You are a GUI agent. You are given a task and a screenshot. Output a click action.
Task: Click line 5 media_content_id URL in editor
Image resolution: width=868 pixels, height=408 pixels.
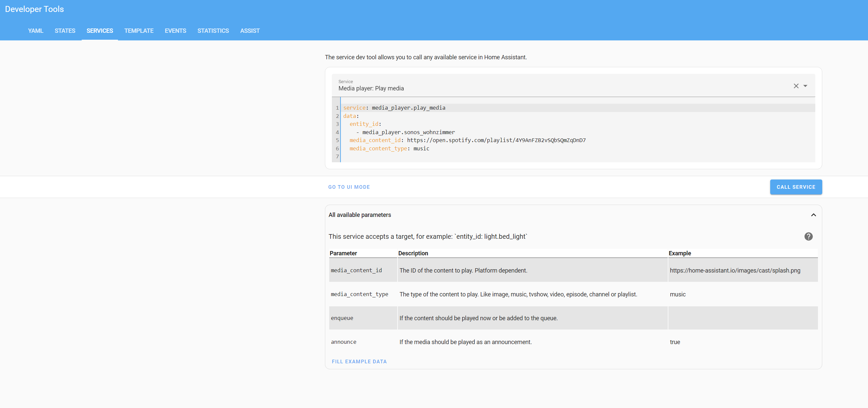[496, 140]
